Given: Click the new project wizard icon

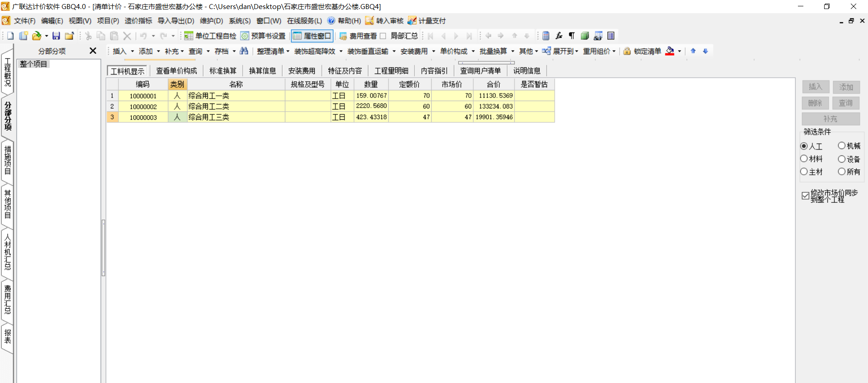Looking at the screenshot, I should [24, 36].
